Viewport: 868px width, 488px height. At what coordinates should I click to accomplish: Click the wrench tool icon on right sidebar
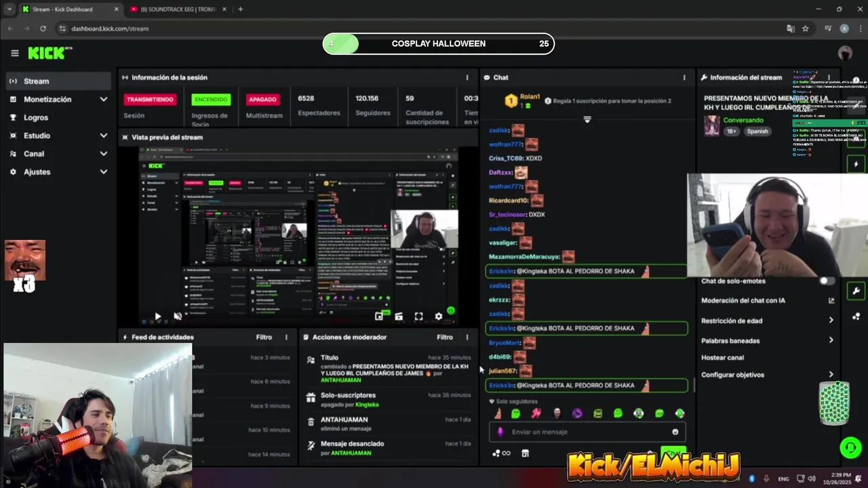(856, 291)
